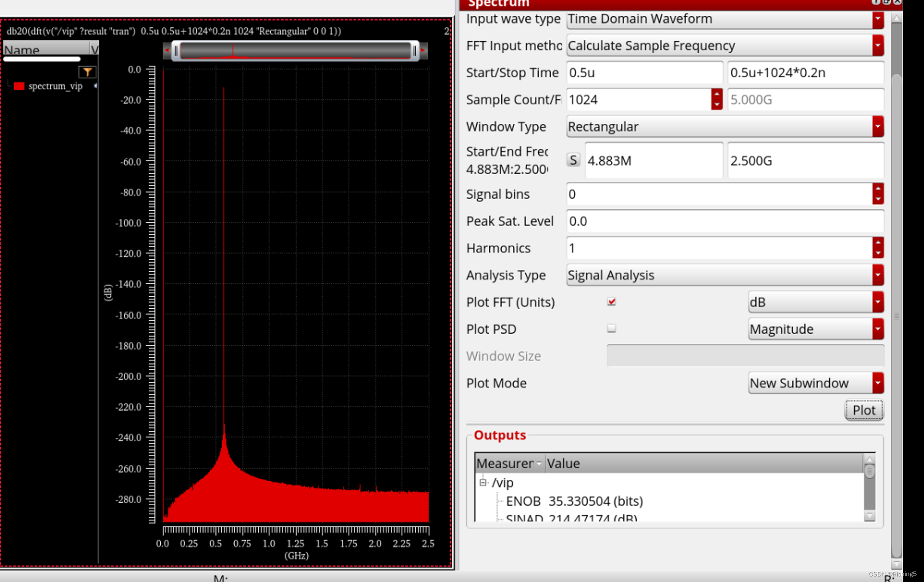Uncheck the Plot FFT checkbox
Image resolution: width=924 pixels, height=582 pixels.
pos(611,301)
